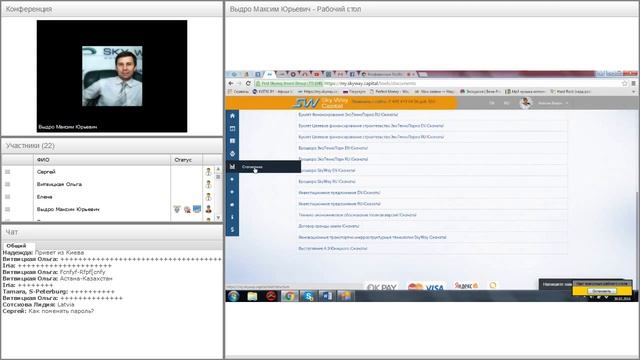Viewport: 640px width, 360px height.
Task: Click chat message "Latvia" from Сотсикова Лидия
Action: 66,304
